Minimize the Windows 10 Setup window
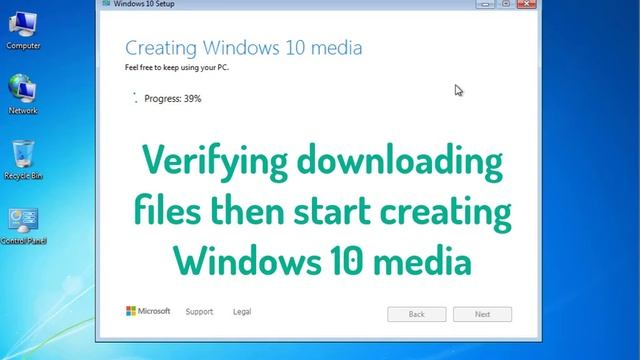This screenshot has width=640, height=360. (485, 4)
